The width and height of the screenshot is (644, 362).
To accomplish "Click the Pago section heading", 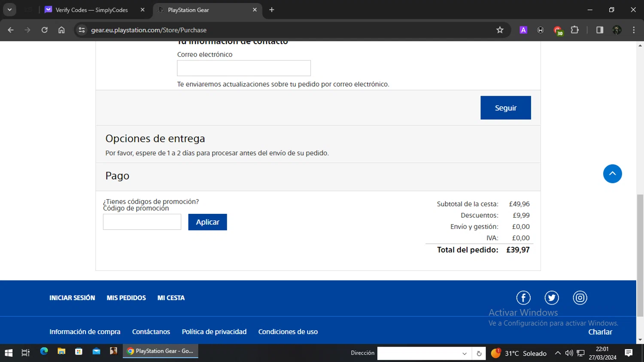I will (x=117, y=176).
